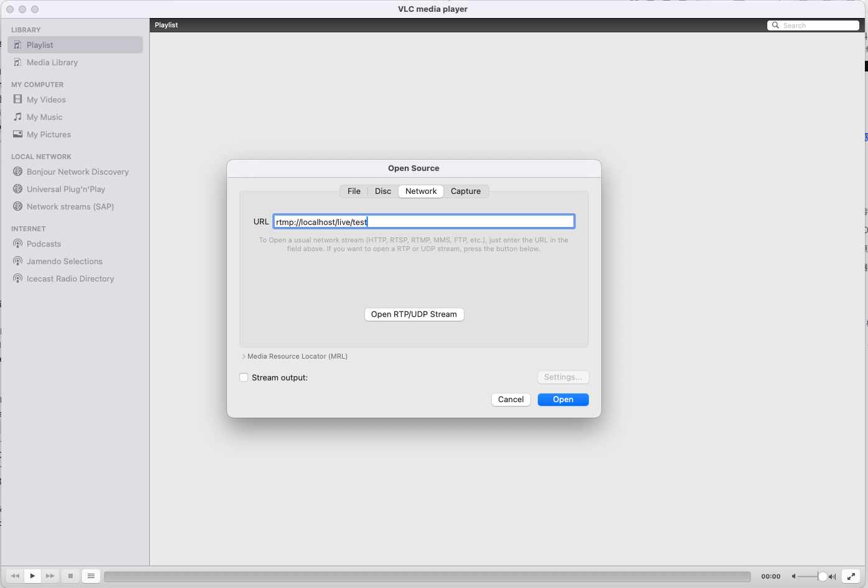868x588 pixels.
Task: Toggle the playlist view button
Action: point(91,576)
